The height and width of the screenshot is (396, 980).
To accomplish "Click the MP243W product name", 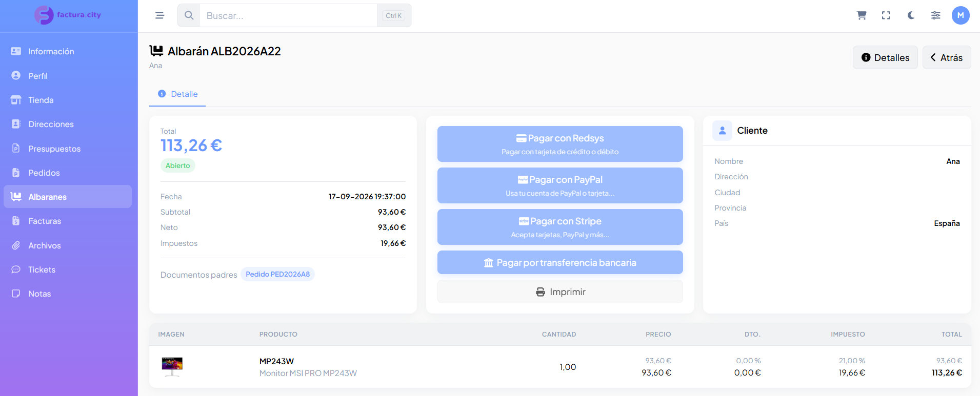I will tap(276, 361).
